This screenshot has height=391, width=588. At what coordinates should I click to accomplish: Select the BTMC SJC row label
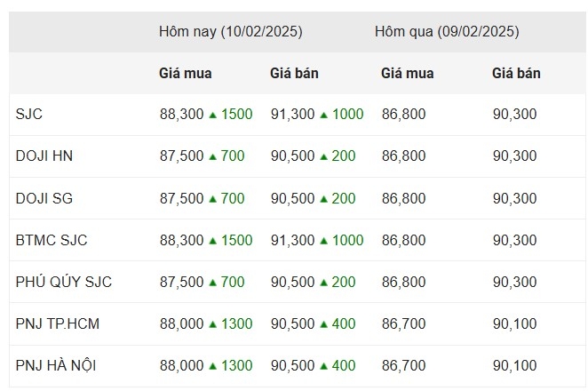[52, 240]
